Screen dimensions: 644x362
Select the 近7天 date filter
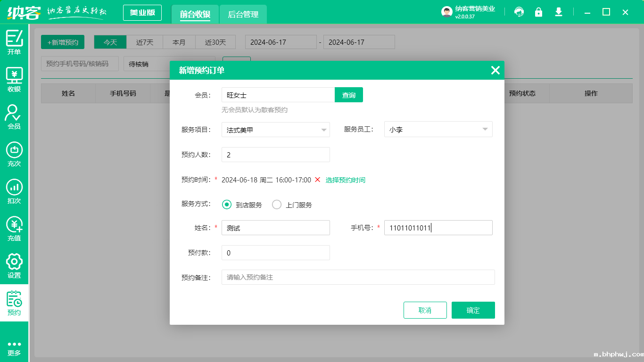pyautogui.click(x=145, y=42)
